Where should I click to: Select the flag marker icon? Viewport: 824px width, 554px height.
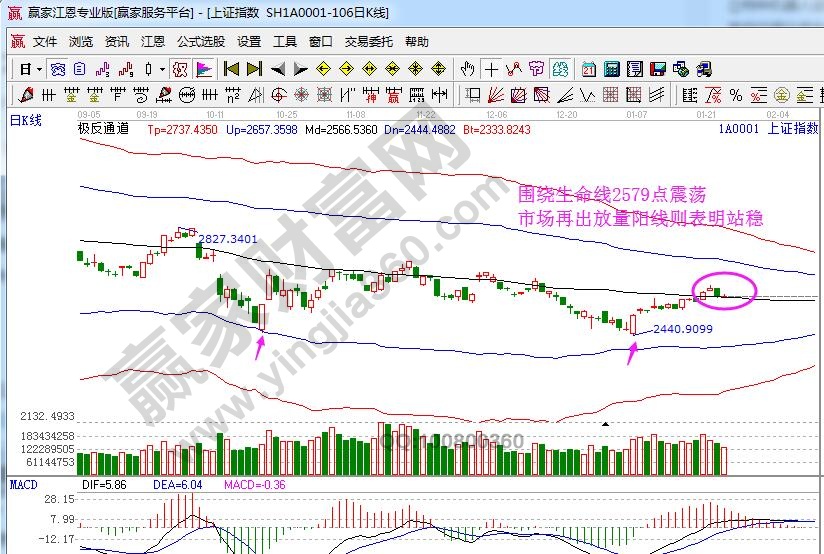tap(203, 69)
